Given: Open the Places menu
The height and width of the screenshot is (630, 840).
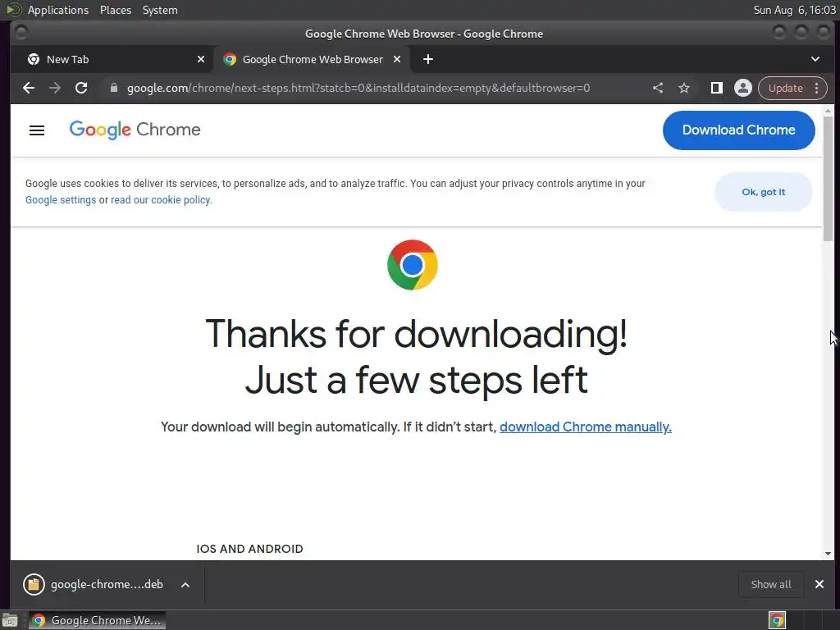Looking at the screenshot, I should point(115,10).
